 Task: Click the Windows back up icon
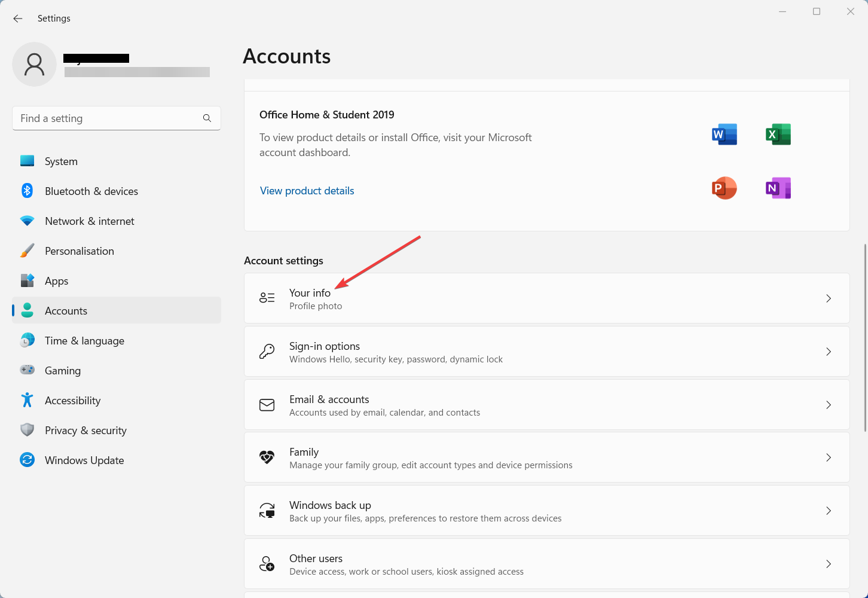[267, 510]
